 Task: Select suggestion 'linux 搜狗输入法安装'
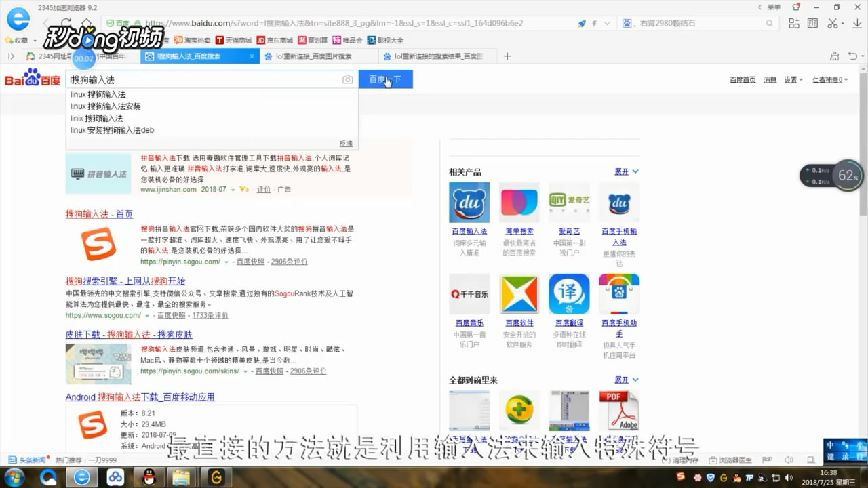point(106,106)
